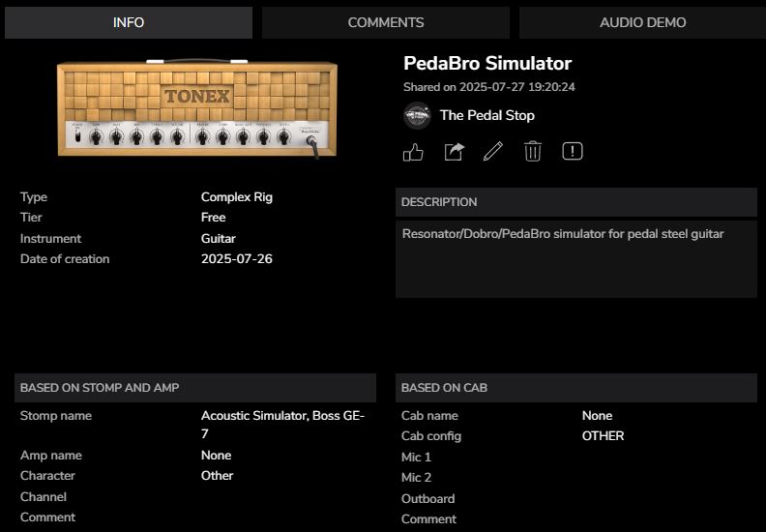Viewport: 766px width, 532px height.
Task: Select the Cab config label
Action: pos(431,436)
